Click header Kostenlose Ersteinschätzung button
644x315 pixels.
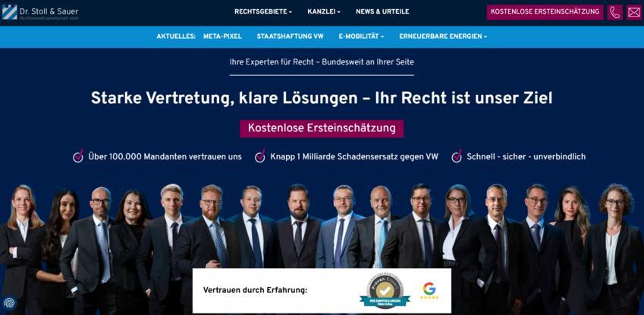[x=545, y=12]
